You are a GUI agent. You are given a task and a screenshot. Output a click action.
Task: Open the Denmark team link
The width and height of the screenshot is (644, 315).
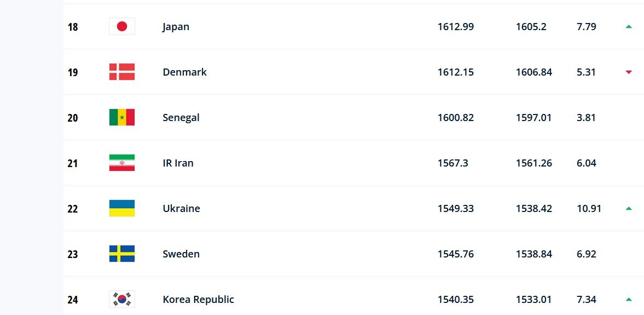[184, 72]
